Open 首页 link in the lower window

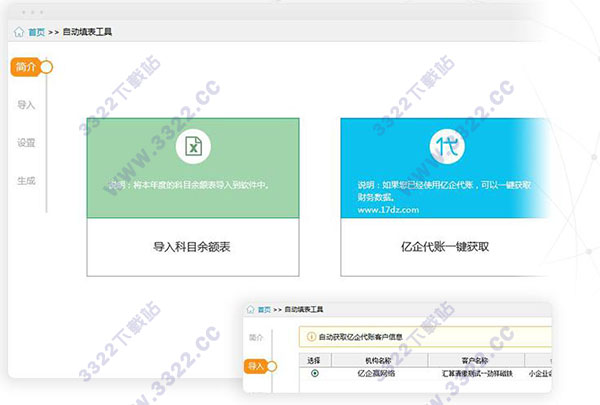pos(264,309)
